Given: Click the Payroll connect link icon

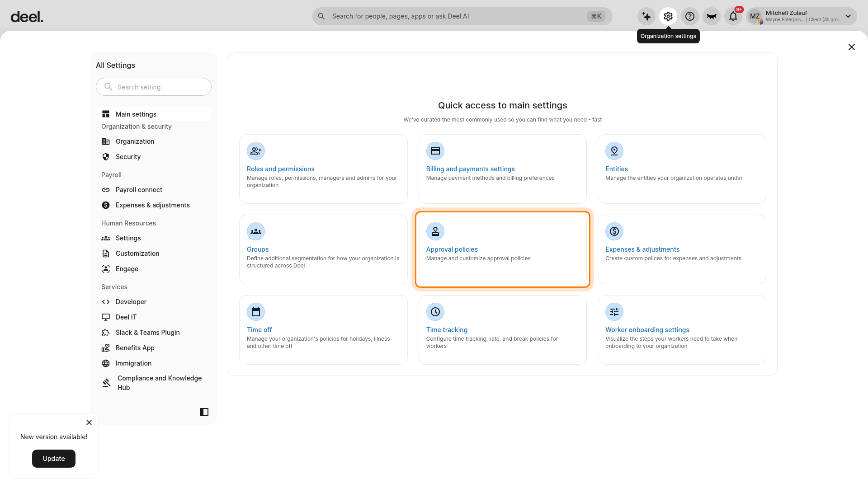Looking at the screenshot, I should [106, 190].
